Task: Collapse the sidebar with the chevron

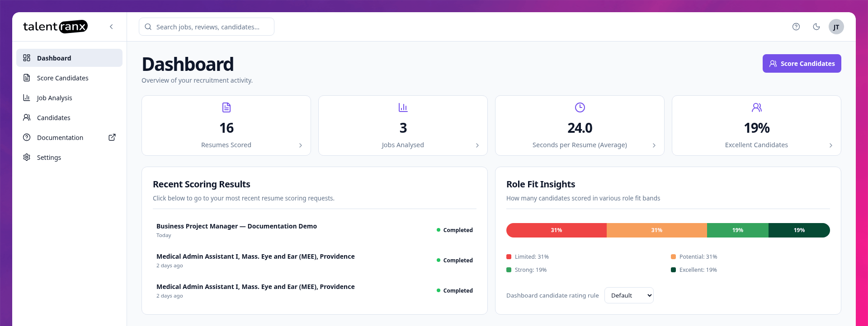Action: [x=111, y=27]
